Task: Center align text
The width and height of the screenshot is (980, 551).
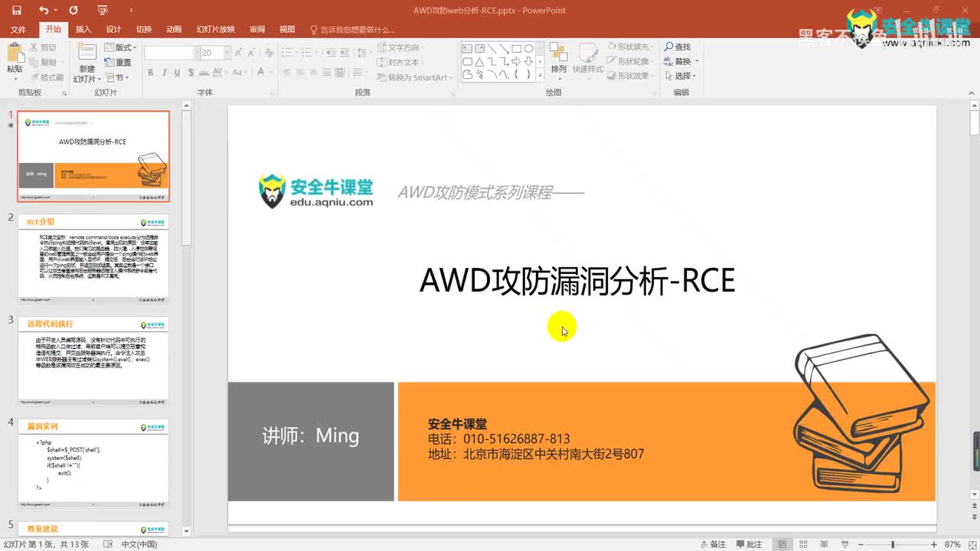Action: (300, 72)
